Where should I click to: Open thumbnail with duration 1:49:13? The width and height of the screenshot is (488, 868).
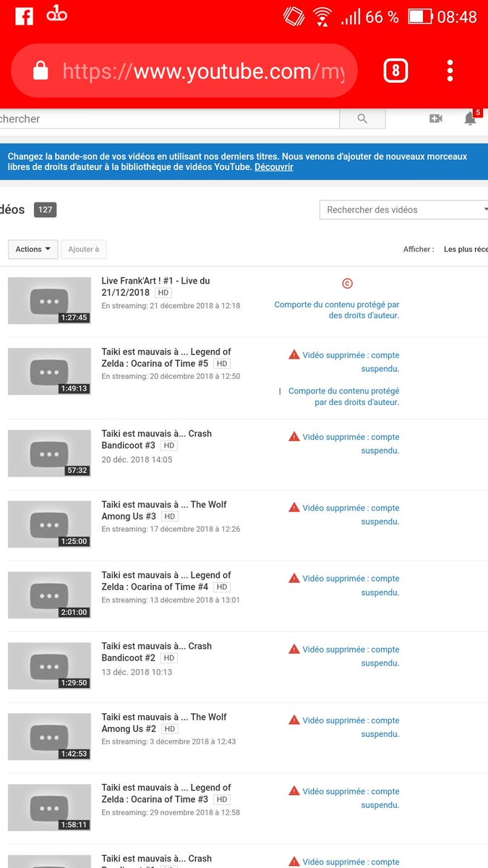point(49,372)
